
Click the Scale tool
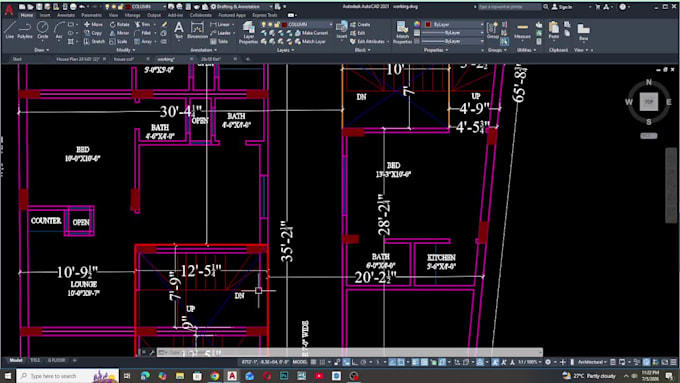[x=118, y=41]
